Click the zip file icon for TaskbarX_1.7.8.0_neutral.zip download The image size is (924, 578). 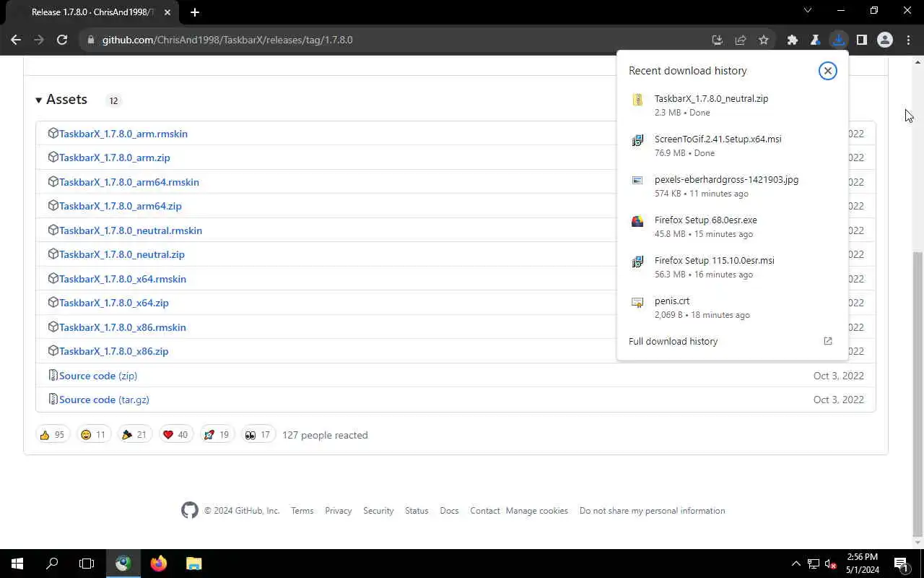coord(637,100)
